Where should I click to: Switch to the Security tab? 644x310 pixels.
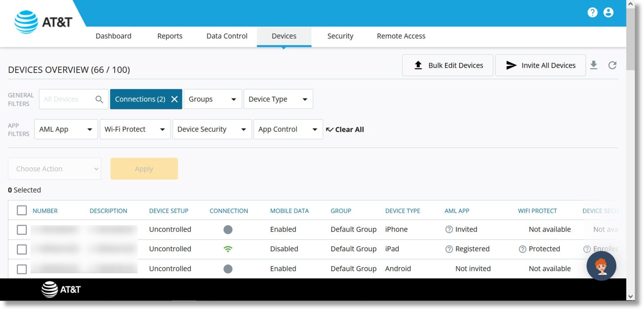click(340, 36)
